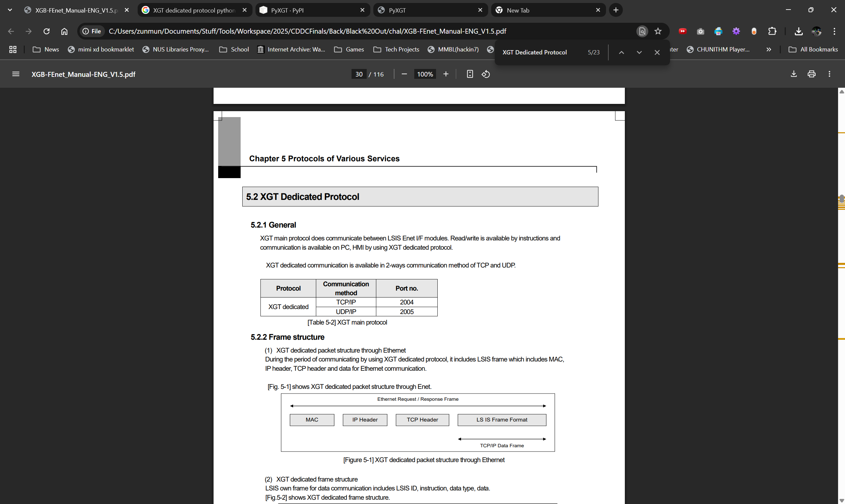Zoom out of the PDF

pos(404,74)
